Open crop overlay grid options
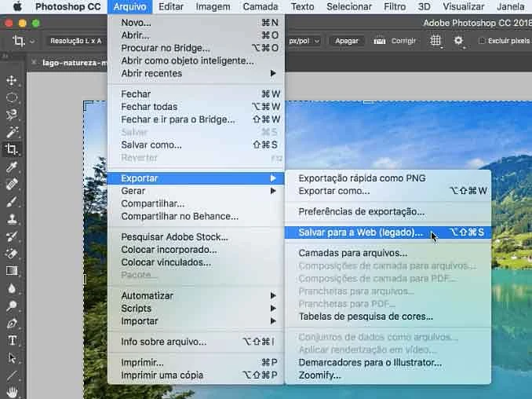The height and width of the screenshot is (399, 532). pos(435,41)
